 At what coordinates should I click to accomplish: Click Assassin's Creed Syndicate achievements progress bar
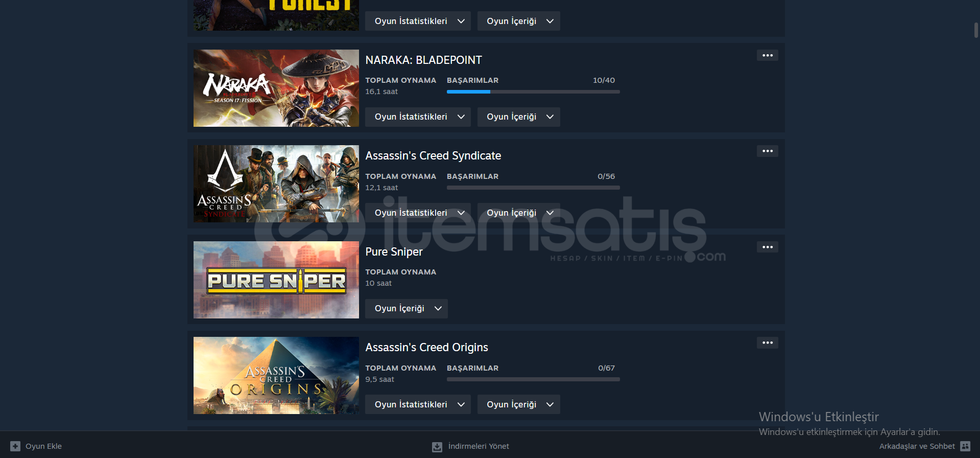(533, 188)
